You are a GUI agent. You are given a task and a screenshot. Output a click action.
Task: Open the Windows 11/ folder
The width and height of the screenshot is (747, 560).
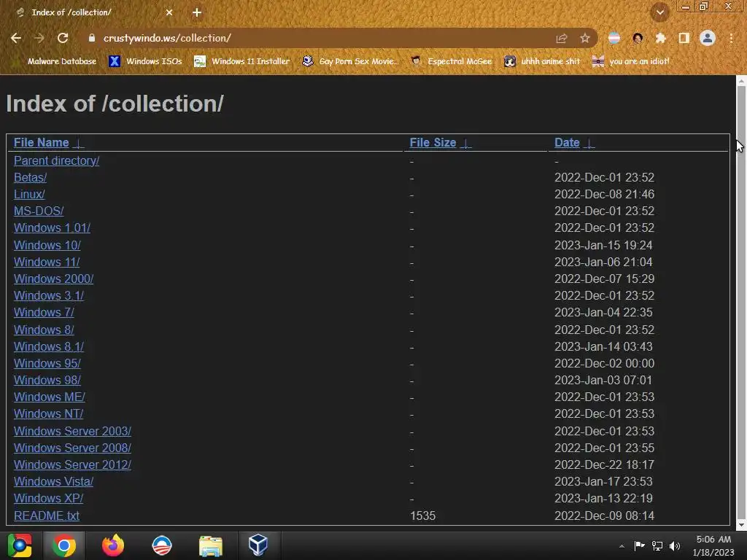46,262
